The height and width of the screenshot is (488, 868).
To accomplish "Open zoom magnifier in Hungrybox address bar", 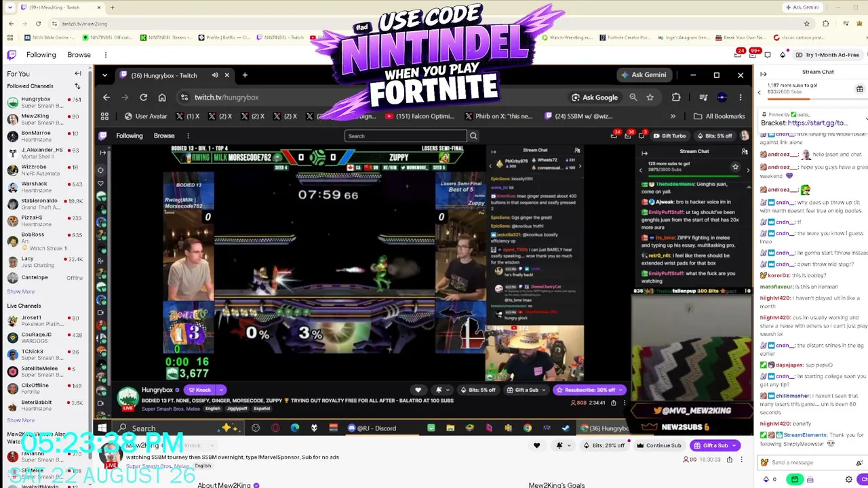I will pyautogui.click(x=633, y=97).
